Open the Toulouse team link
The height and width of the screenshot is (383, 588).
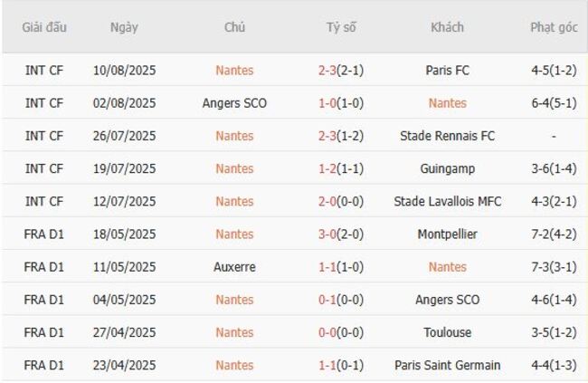pos(447,332)
